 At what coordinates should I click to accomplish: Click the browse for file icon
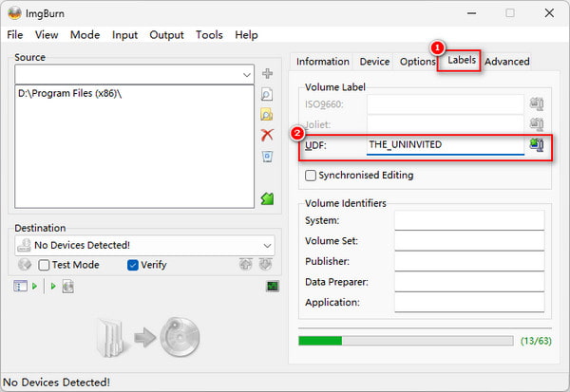267,94
